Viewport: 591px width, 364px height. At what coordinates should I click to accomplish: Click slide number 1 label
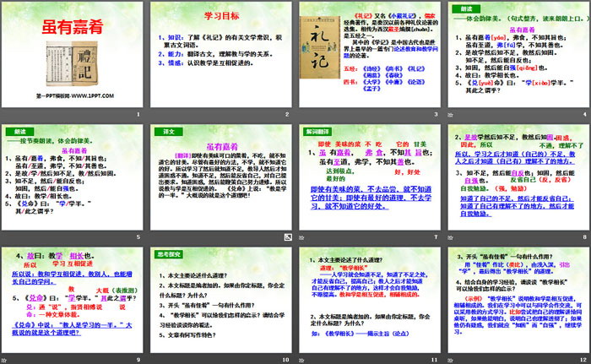tap(138, 114)
